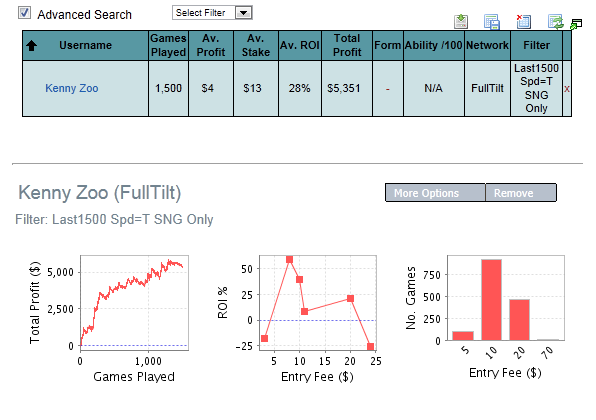Screen dimensions: 596x420
Task: Click the $10 entry fee bar
Action: pyautogui.click(x=491, y=300)
